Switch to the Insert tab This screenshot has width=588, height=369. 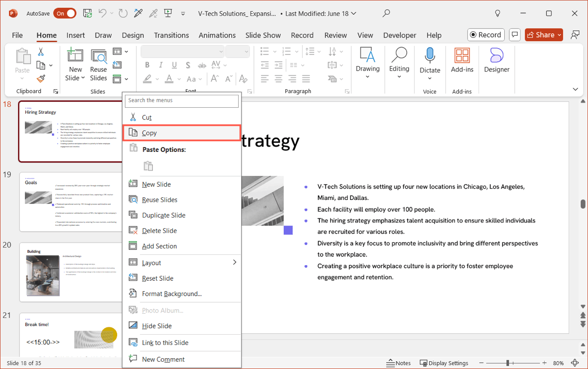[75, 35]
